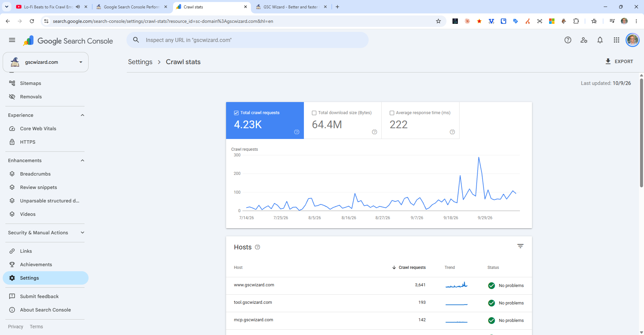Screen dimensions: 644x335
Task: Show help for Average response time
Action: 452,132
